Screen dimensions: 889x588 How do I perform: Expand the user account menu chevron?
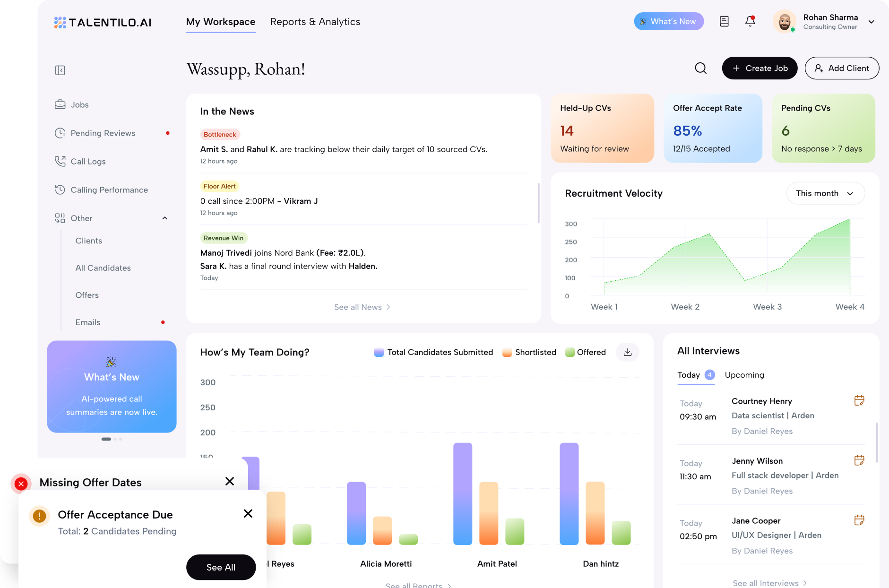[x=872, y=22]
